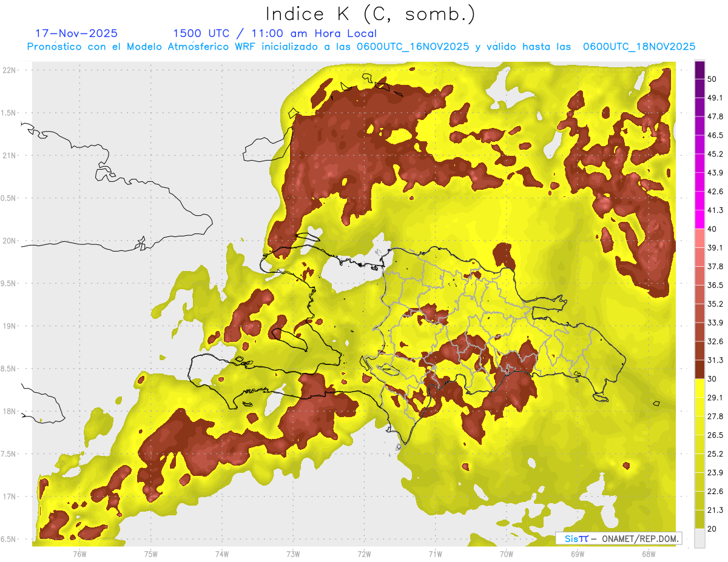Pick the magenta swatch between 40 and 41.3
Viewport: 728px width, 562px height.
(x=699, y=219)
